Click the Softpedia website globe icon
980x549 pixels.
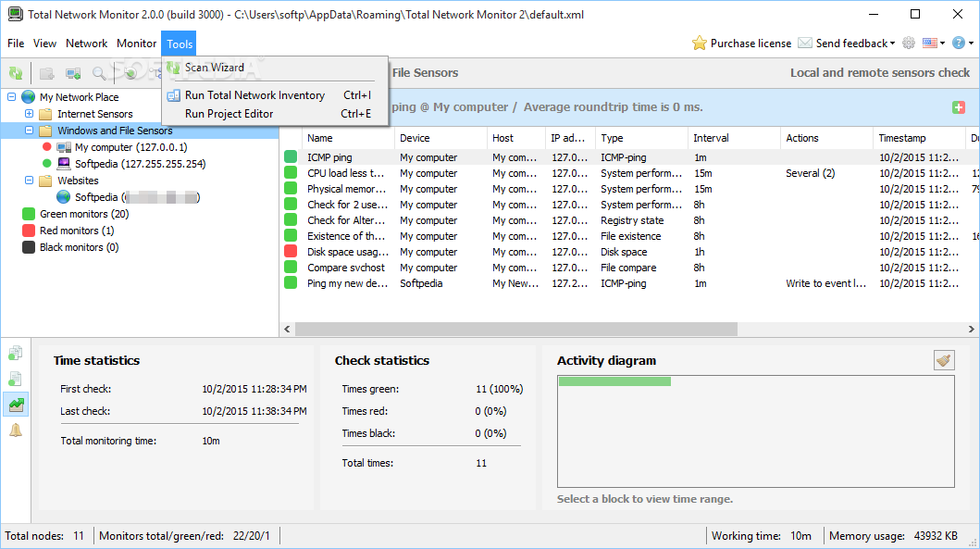click(63, 197)
